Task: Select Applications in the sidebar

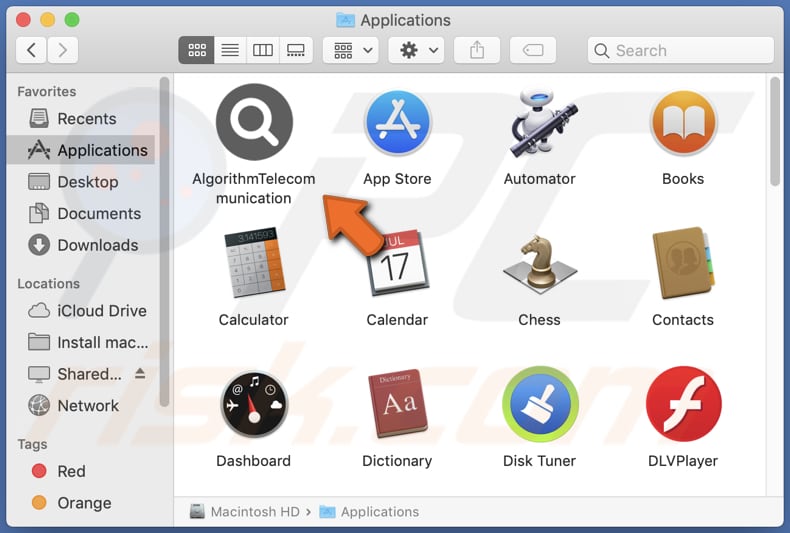Action: pyautogui.click(x=81, y=150)
